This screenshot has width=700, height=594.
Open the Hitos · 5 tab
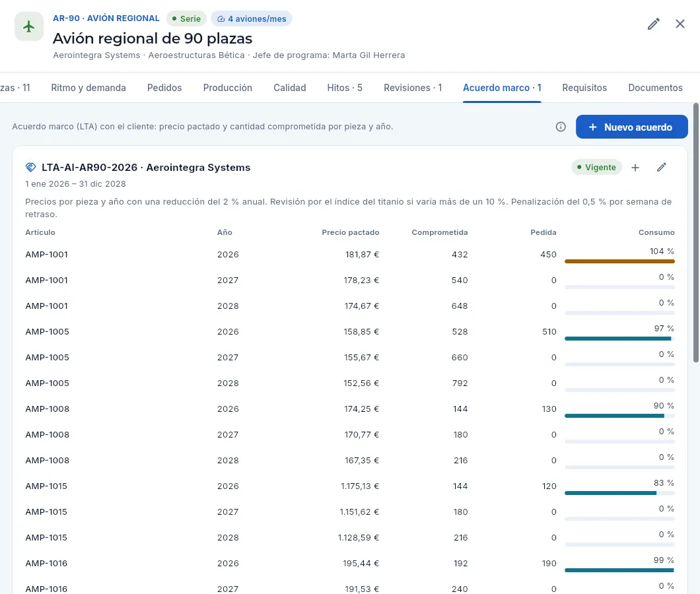tap(345, 88)
